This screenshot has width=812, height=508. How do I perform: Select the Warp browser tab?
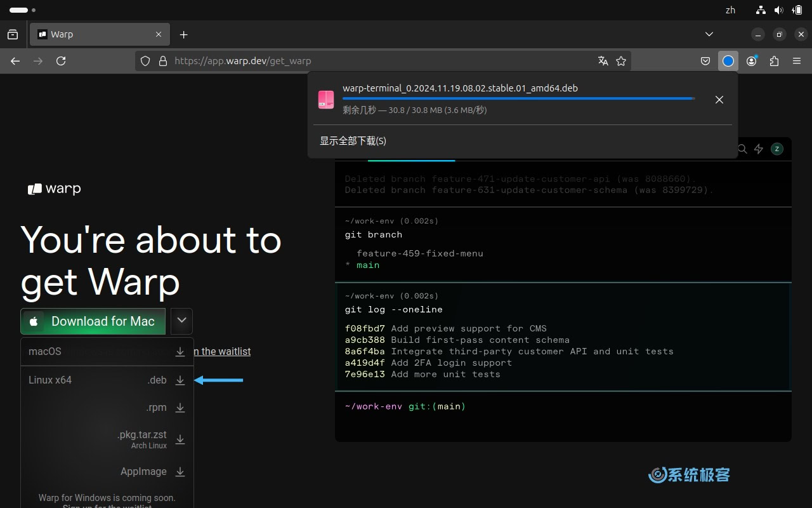click(x=99, y=34)
